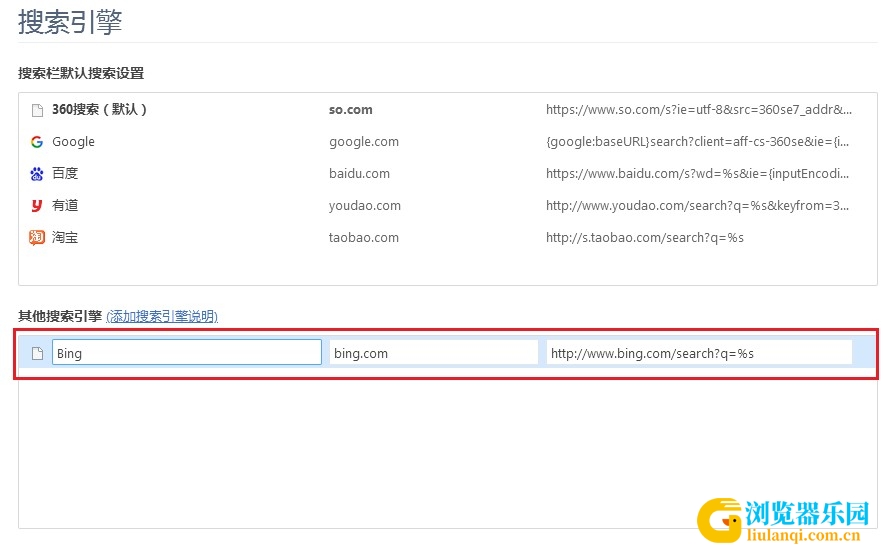Edit the bing.com keyword field
The height and width of the screenshot is (545, 883).
[433, 352]
